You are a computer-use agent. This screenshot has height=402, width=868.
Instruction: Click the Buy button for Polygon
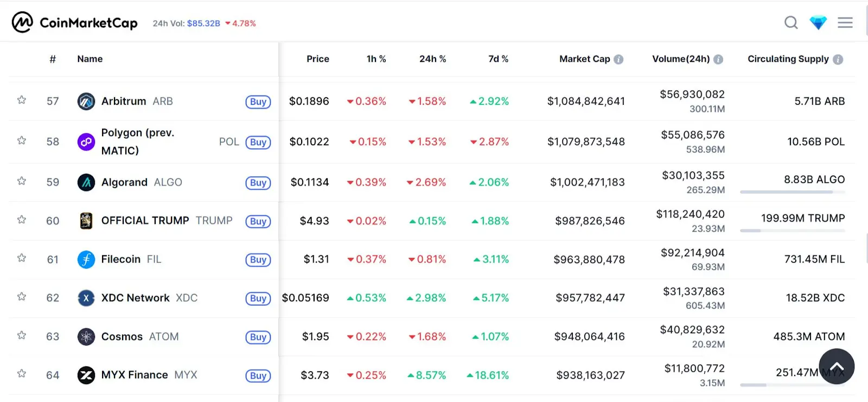click(258, 142)
